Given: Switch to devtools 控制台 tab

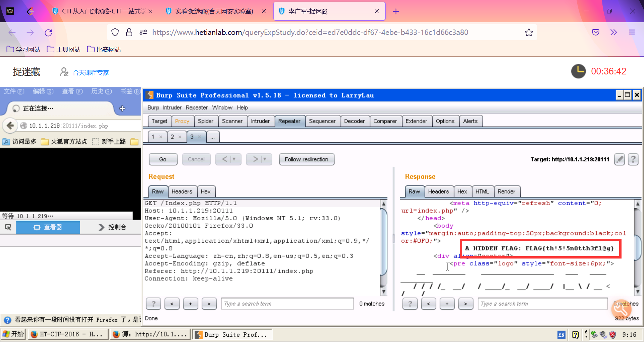Looking at the screenshot, I should click(112, 227).
